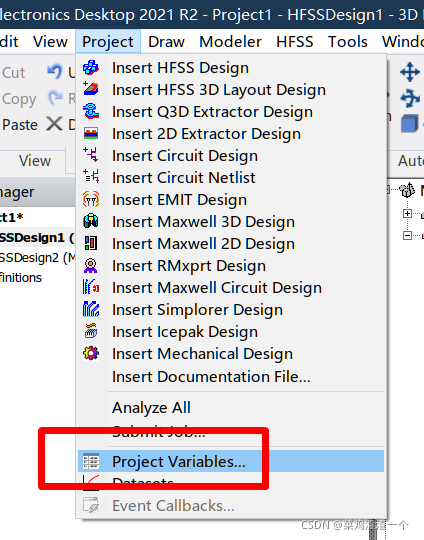The height and width of the screenshot is (540, 424).
Task: Expand the plus node in model tree
Action: [407, 214]
